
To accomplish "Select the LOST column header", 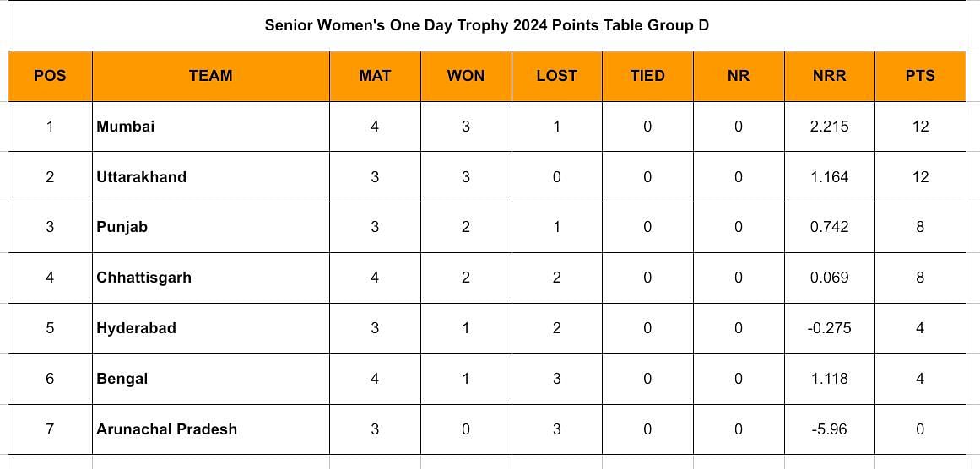I will (x=556, y=76).
